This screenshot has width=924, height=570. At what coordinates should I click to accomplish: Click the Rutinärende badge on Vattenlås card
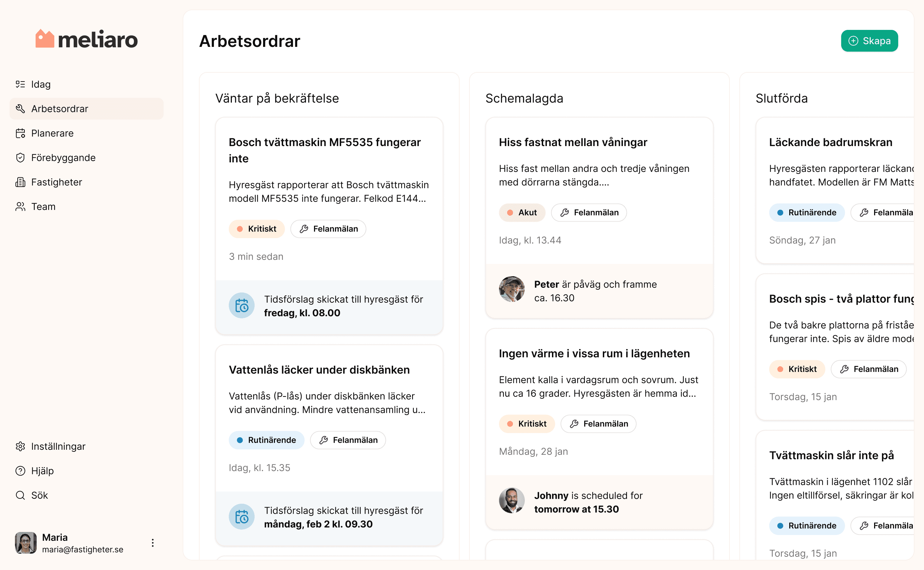point(266,440)
